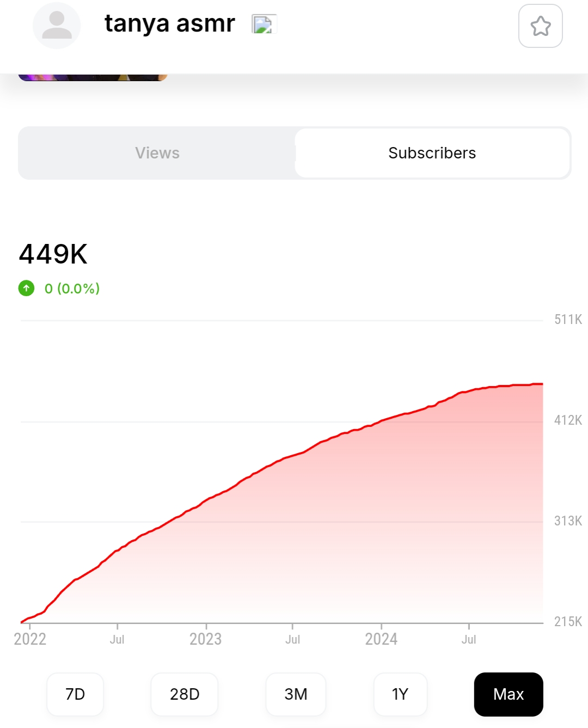Click the 2023 marker on chart axis

(206, 639)
